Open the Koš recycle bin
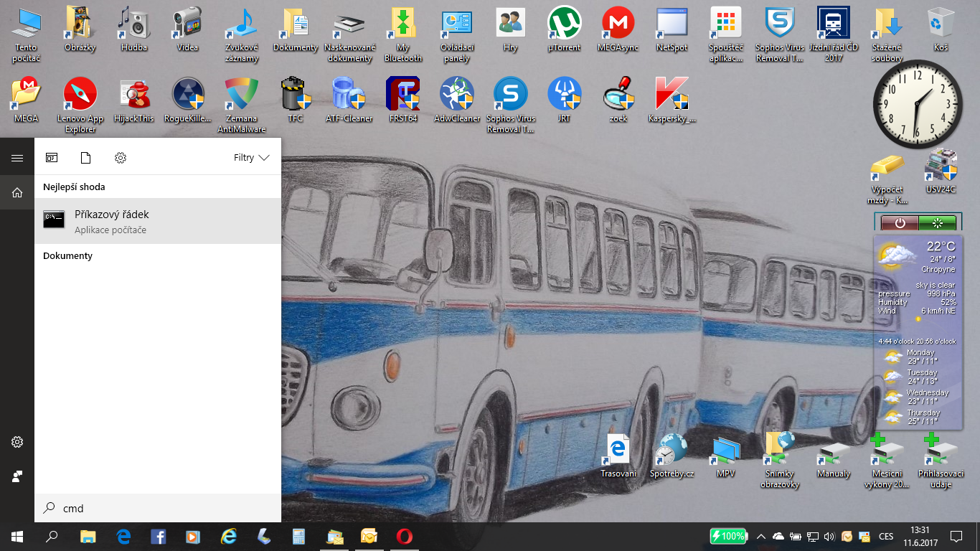This screenshot has width=980, height=551. (x=941, y=29)
